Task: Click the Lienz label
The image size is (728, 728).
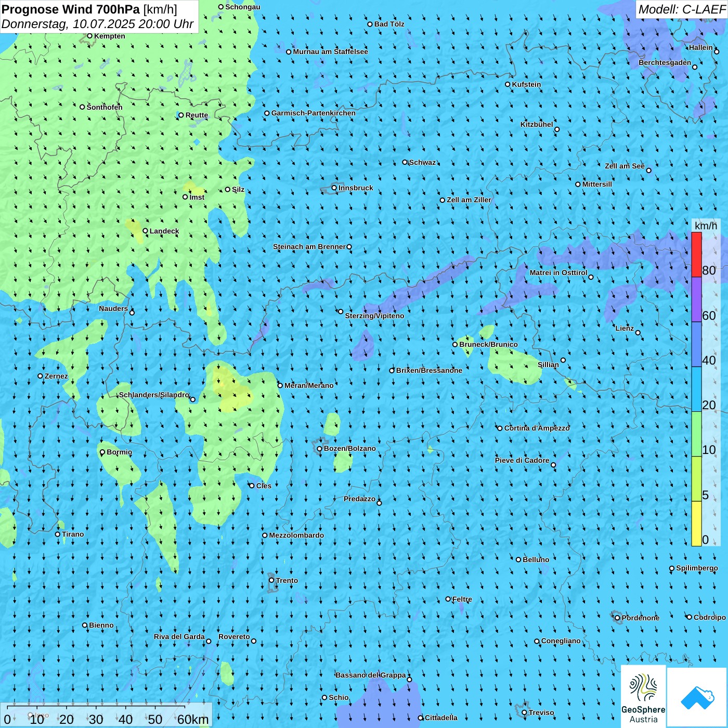Action: [x=625, y=328]
